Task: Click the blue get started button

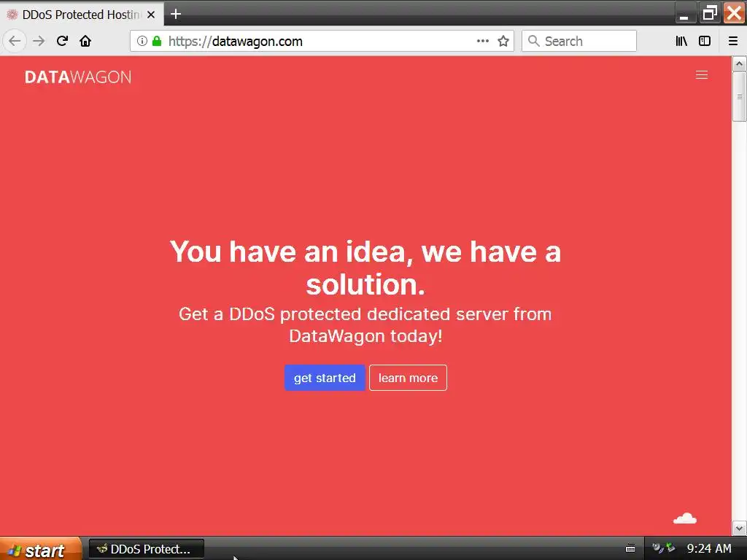Action: tap(325, 378)
